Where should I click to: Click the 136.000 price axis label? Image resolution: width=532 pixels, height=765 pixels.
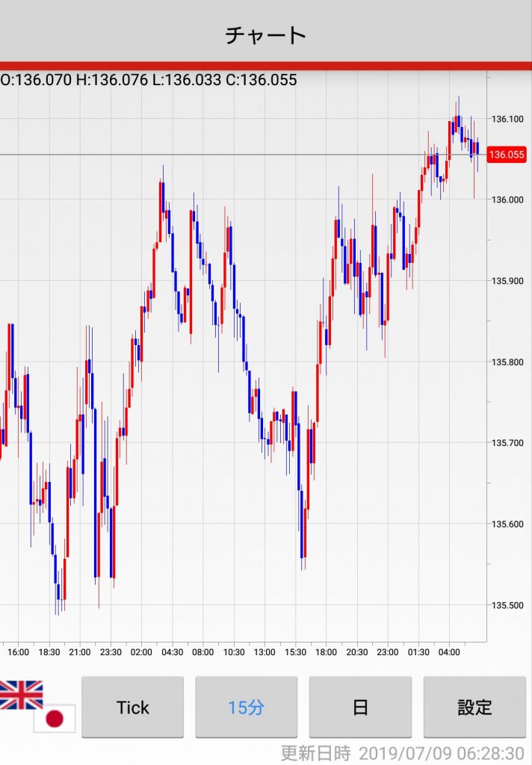(x=507, y=199)
